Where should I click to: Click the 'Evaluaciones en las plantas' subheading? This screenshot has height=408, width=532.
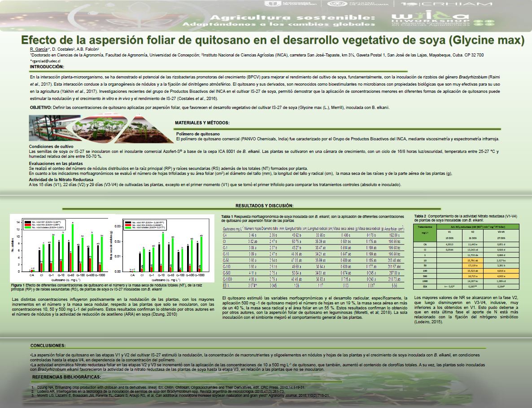(56, 164)
